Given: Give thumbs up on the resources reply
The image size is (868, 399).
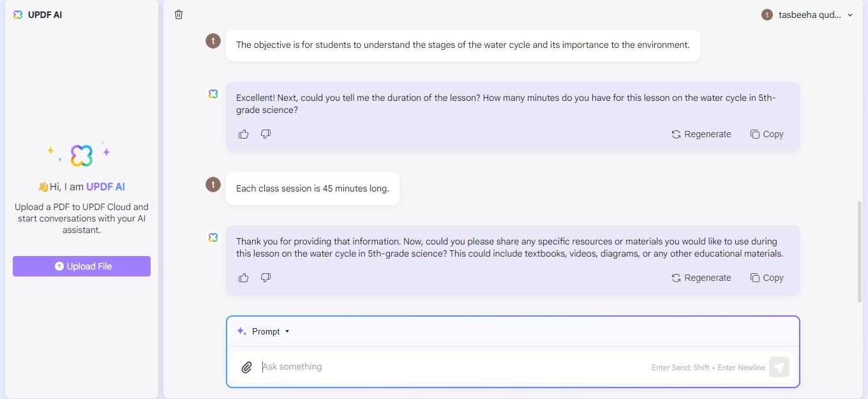Looking at the screenshot, I should (244, 278).
